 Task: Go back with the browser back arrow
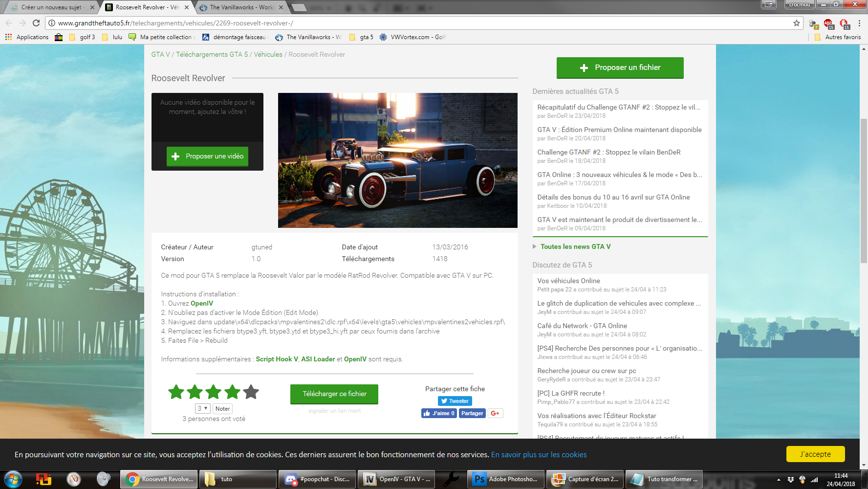(x=9, y=23)
